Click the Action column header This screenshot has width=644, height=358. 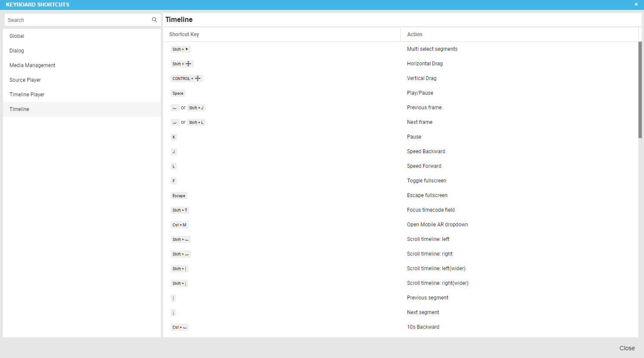(x=414, y=34)
